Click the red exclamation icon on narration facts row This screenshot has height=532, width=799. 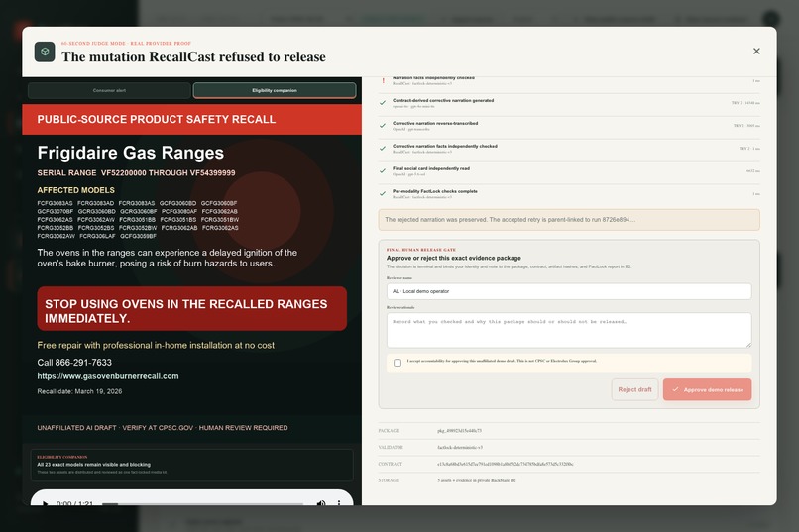tap(384, 80)
